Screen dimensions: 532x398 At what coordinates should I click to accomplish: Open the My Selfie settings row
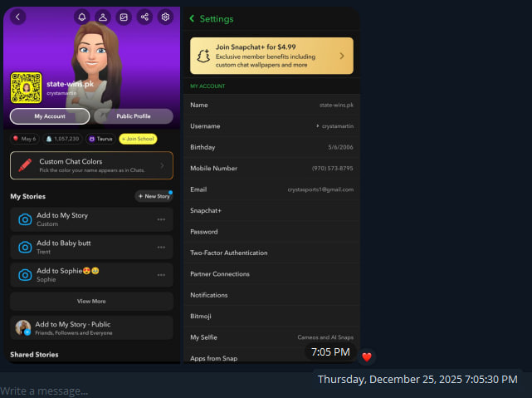point(271,337)
